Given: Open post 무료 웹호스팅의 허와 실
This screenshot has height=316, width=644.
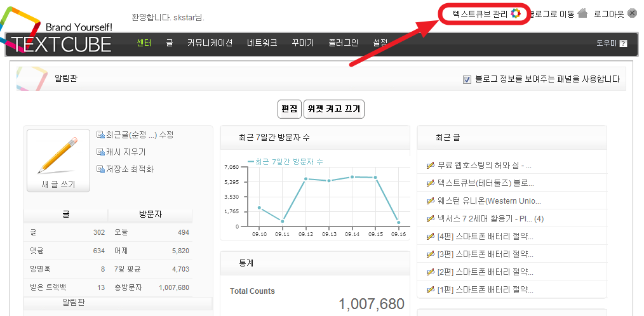Looking at the screenshot, I should (x=485, y=166).
